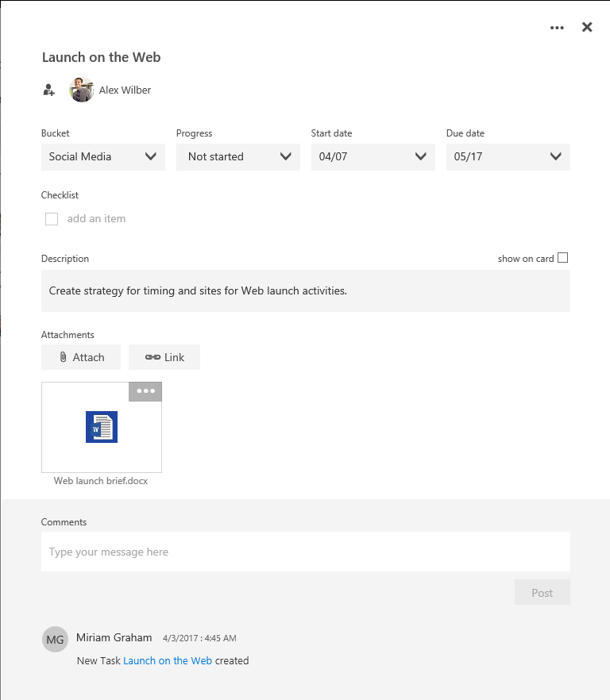Open the more options ellipsis menu at top

click(x=557, y=27)
